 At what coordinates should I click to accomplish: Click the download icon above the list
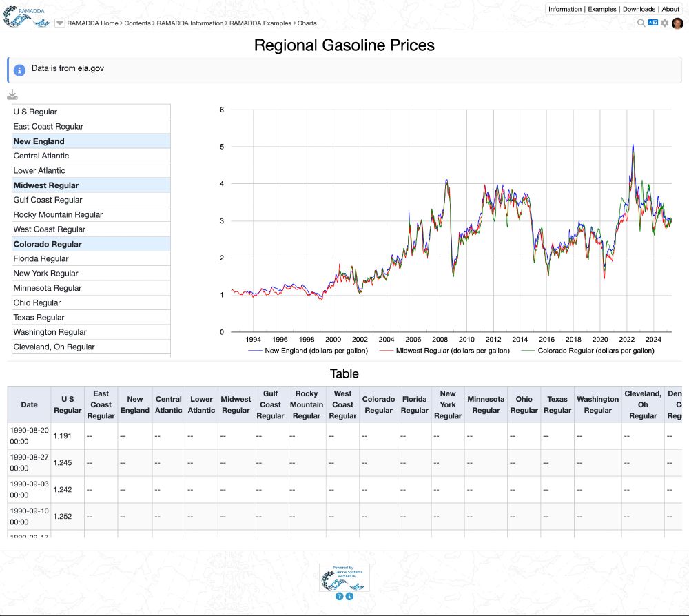[x=12, y=94]
